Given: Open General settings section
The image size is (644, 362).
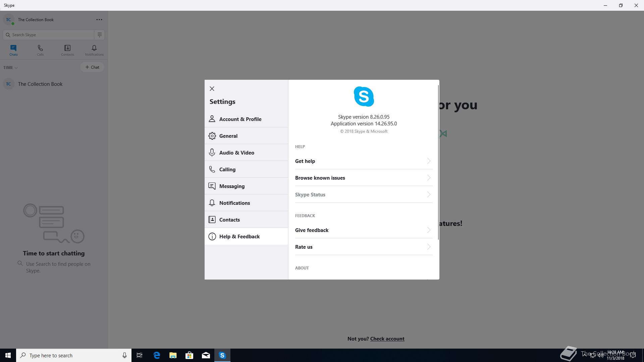Looking at the screenshot, I should pyautogui.click(x=247, y=136).
